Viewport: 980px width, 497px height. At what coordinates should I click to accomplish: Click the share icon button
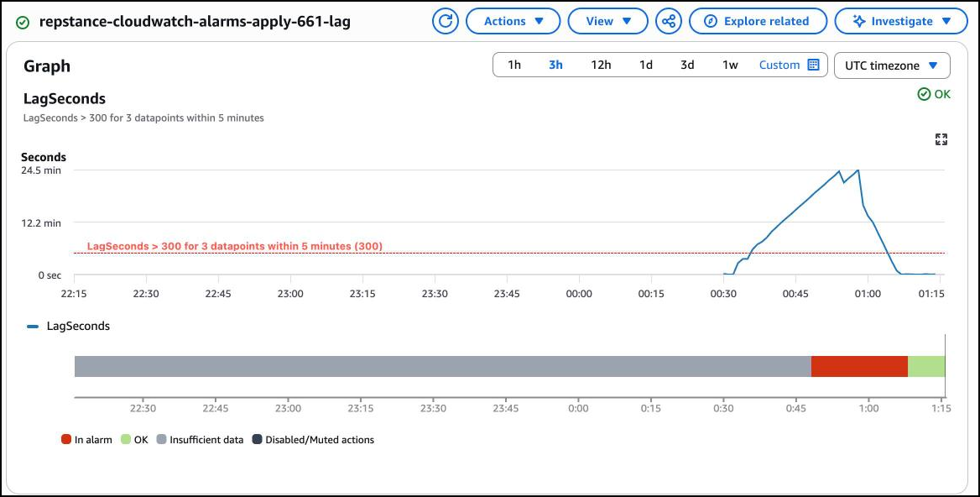[x=669, y=21]
